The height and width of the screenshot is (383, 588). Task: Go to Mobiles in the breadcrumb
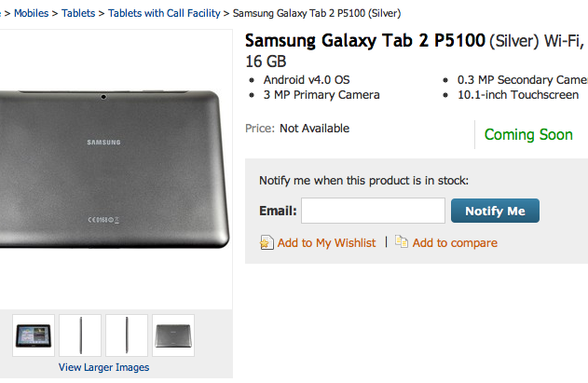click(34, 13)
